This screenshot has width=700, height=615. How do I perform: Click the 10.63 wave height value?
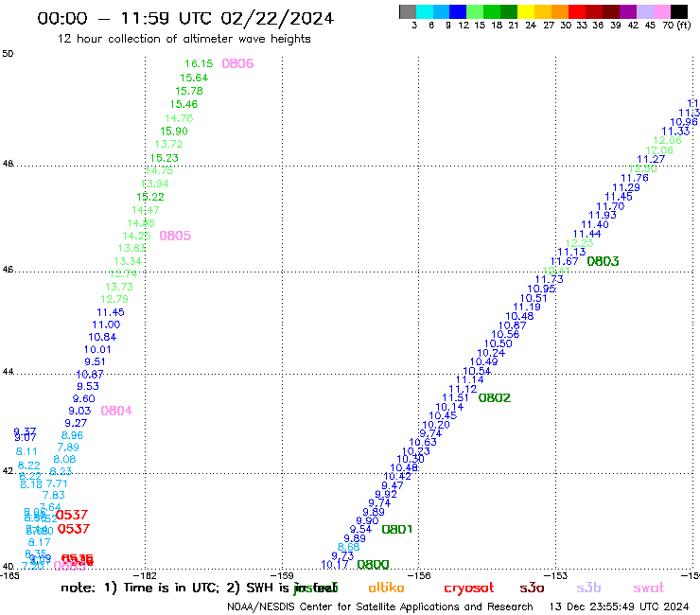pos(423,443)
